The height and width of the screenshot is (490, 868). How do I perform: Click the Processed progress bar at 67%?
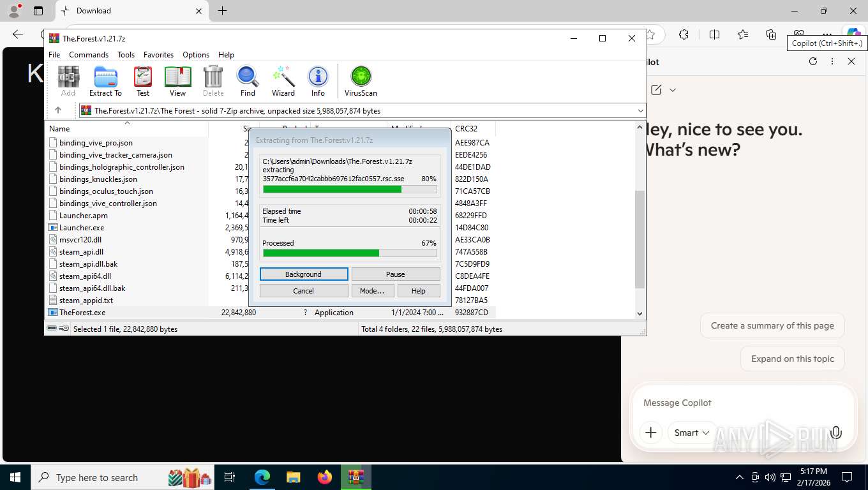click(x=350, y=253)
